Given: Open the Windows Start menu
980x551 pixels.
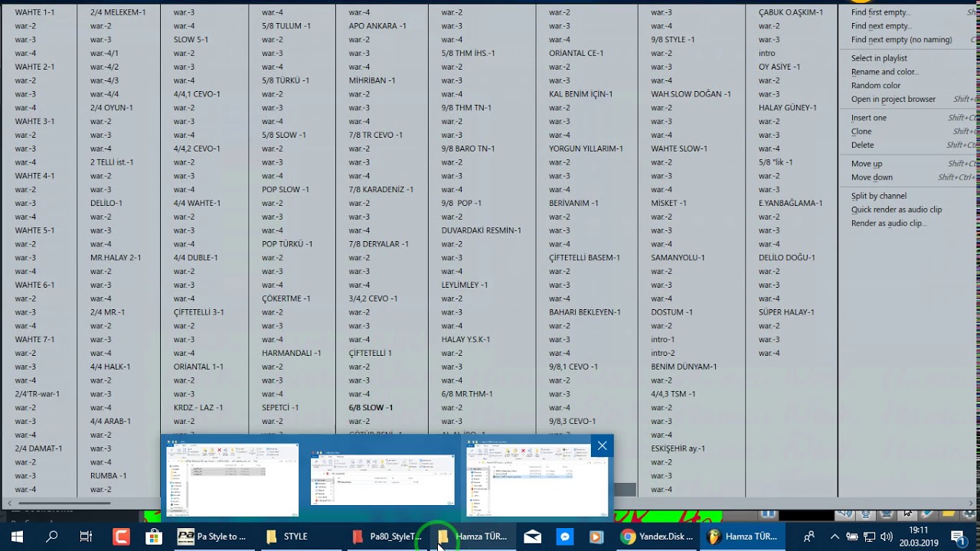Looking at the screenshot, I should (17, 536).
